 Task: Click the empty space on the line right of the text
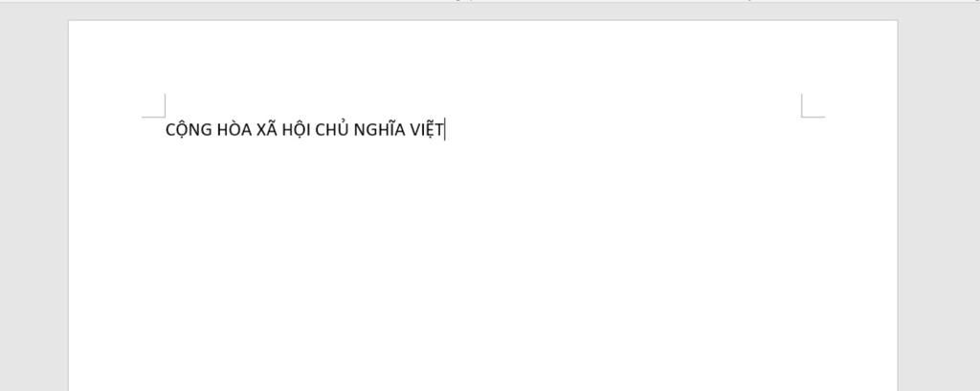pyautogui.click(x=624, y=130)
